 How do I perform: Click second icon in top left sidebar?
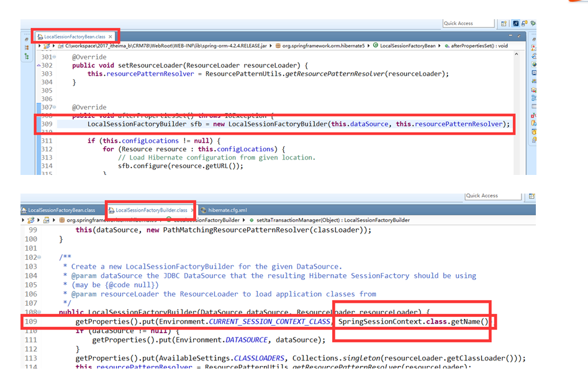tap(26, 48)
